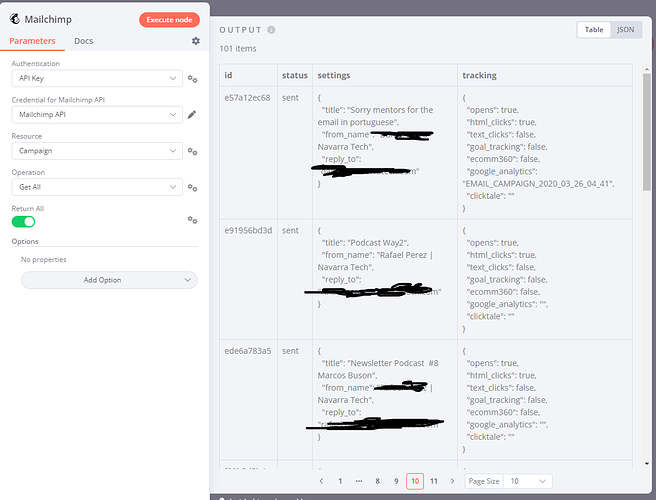Open Resource Campaign dropdown
656x500 pixels.
point(97,151)
